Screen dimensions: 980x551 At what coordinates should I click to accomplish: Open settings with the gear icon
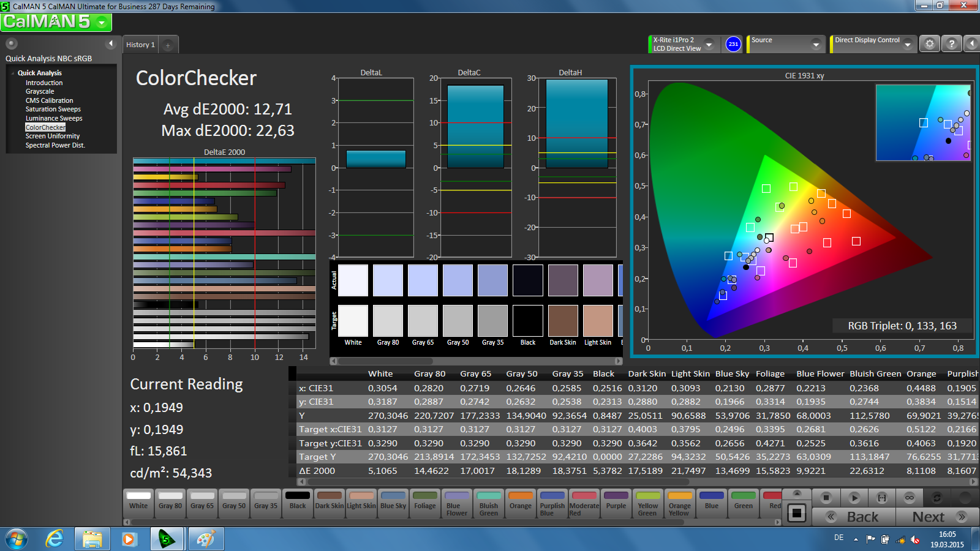[x=930, y=44]
